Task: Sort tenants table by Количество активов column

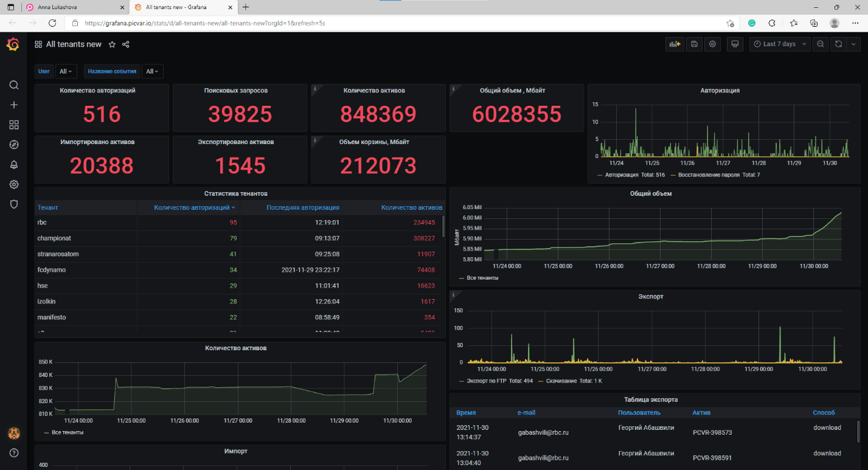Action: click(x=412, y=207)
